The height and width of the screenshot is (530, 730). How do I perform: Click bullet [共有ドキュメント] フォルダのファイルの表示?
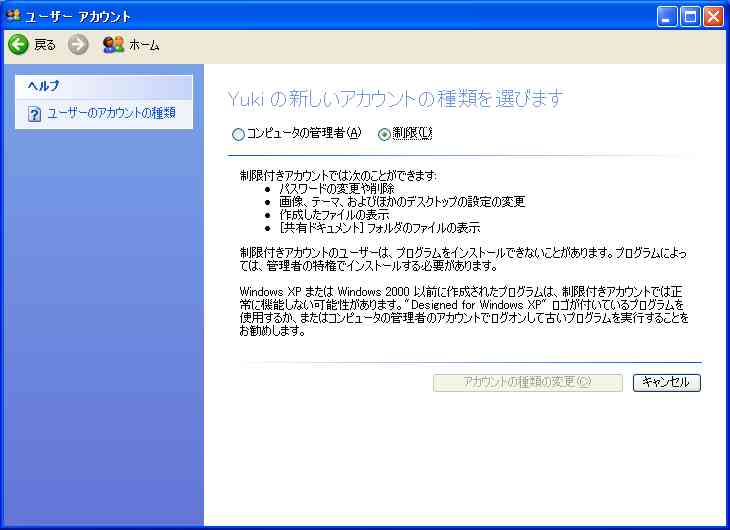click(380, 228)
